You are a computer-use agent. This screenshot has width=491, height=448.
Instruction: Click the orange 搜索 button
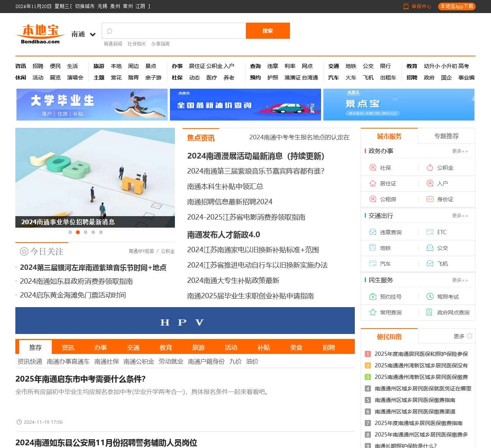[268, 31]
